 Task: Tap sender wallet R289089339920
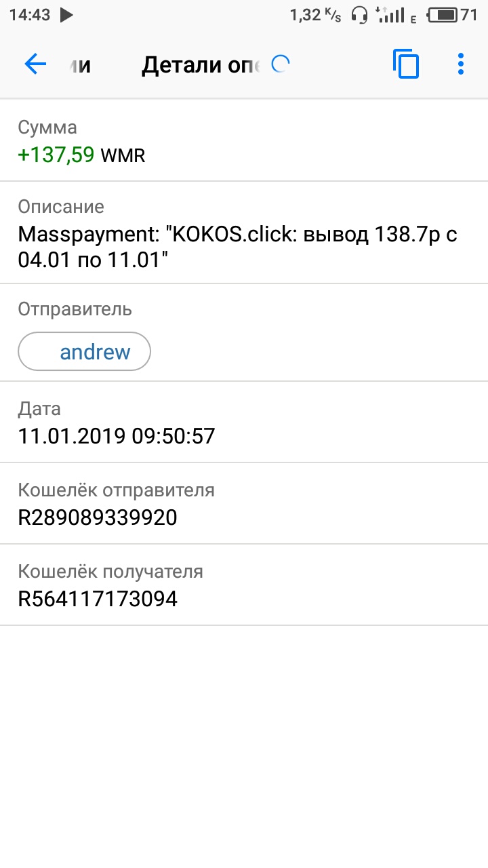tap(98, 517)
